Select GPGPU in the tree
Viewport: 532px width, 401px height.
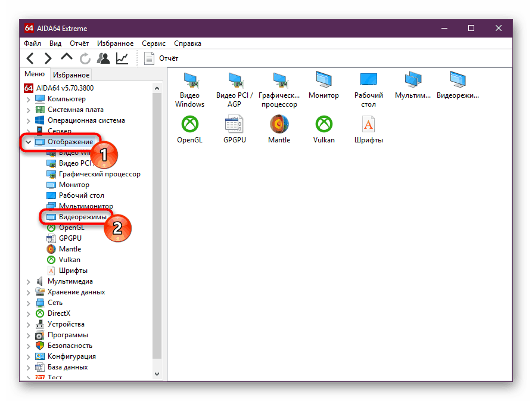[64, 238]
